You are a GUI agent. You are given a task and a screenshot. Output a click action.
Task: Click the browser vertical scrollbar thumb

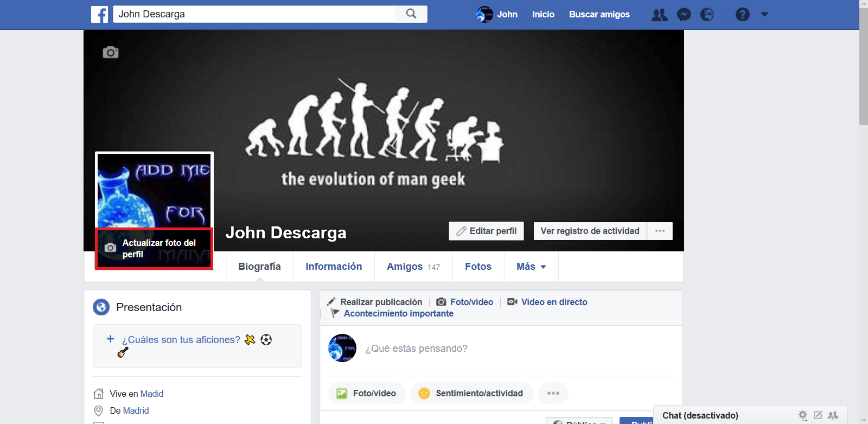click(x=864, y=66)
